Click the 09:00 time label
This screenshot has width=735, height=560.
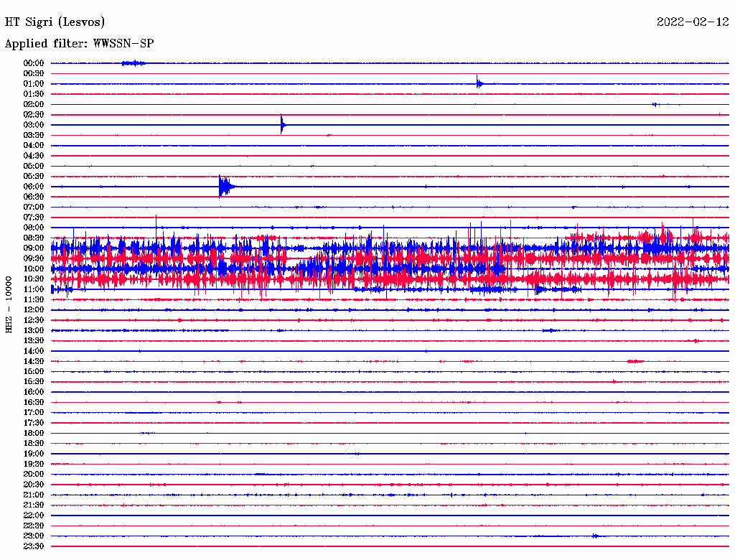[34, 248]
